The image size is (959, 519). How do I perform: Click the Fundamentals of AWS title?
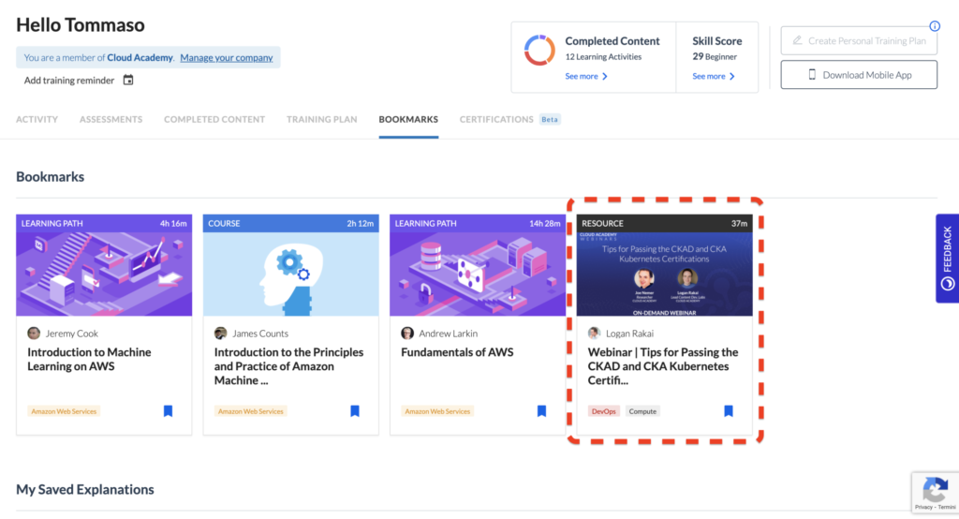click(x=457, y=352)
